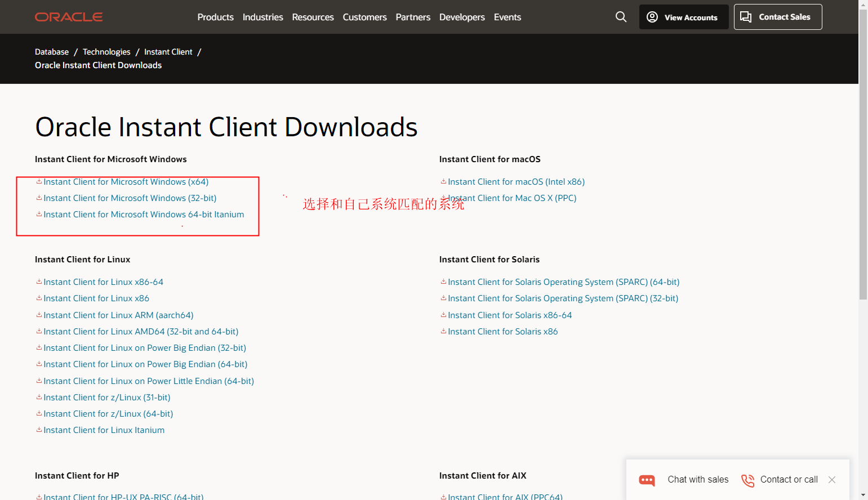Open the Customers menu
Viewport: 868px width, 500px height.
[x=364, y=17]
